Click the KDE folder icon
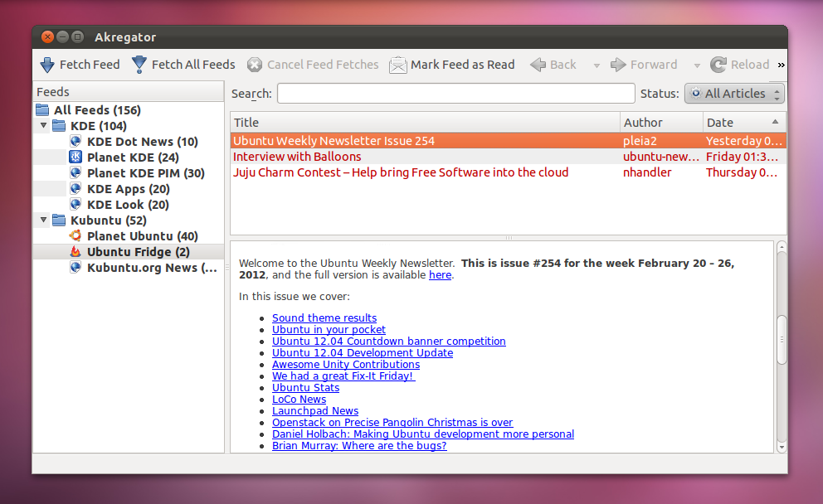The image size is (823, 504). tap(59, 126)
